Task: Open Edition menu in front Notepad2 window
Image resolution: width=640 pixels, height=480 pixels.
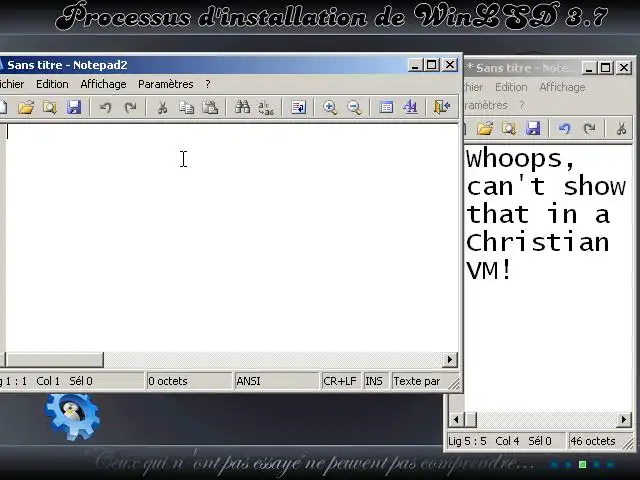Action: pyautogui.click(x=52, y=84)
